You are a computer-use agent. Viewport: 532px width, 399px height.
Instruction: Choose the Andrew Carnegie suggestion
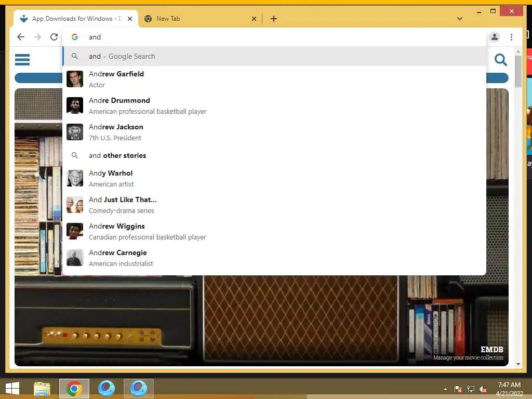pos(274,258)
